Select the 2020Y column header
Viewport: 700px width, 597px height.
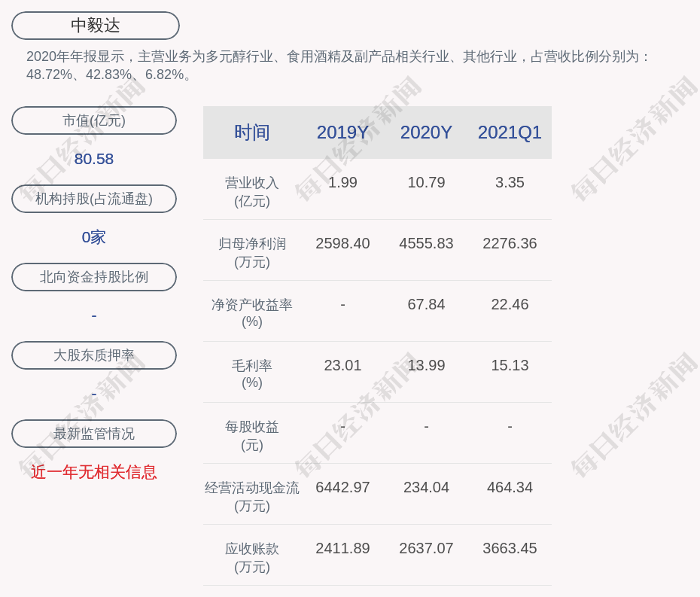[426, 132]
